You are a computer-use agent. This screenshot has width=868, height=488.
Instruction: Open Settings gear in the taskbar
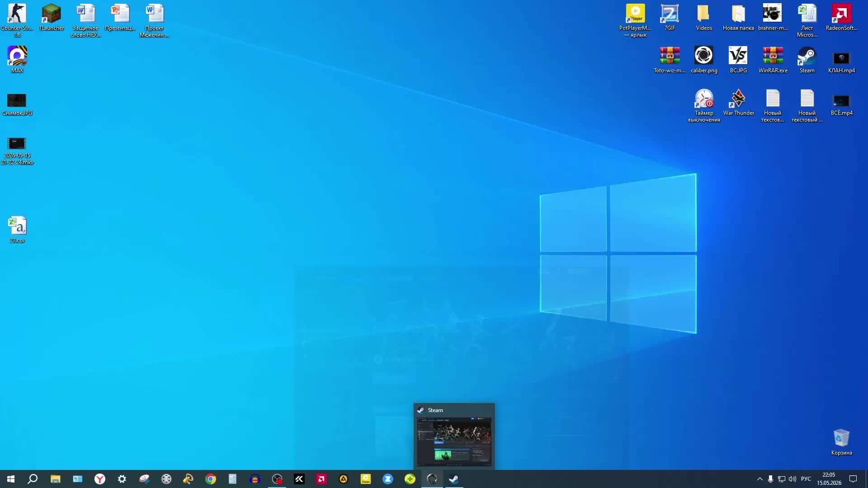tap(122, 479)
